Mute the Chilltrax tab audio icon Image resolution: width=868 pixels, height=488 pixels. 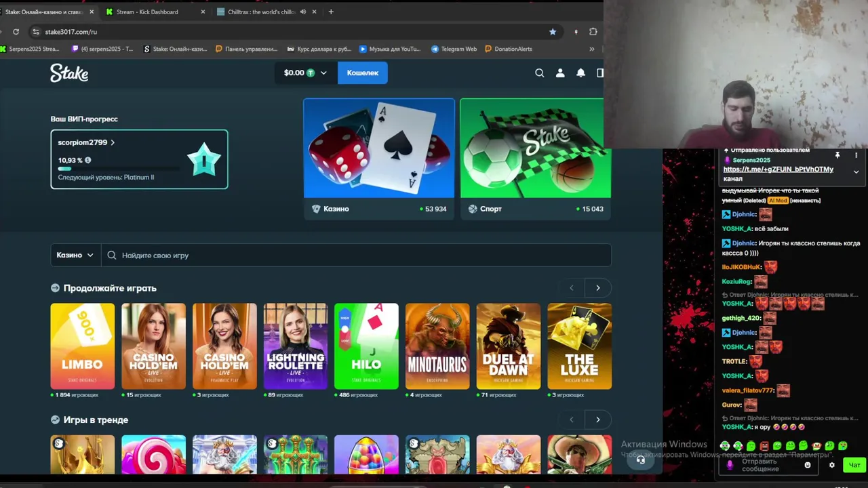tap(303, 12)
